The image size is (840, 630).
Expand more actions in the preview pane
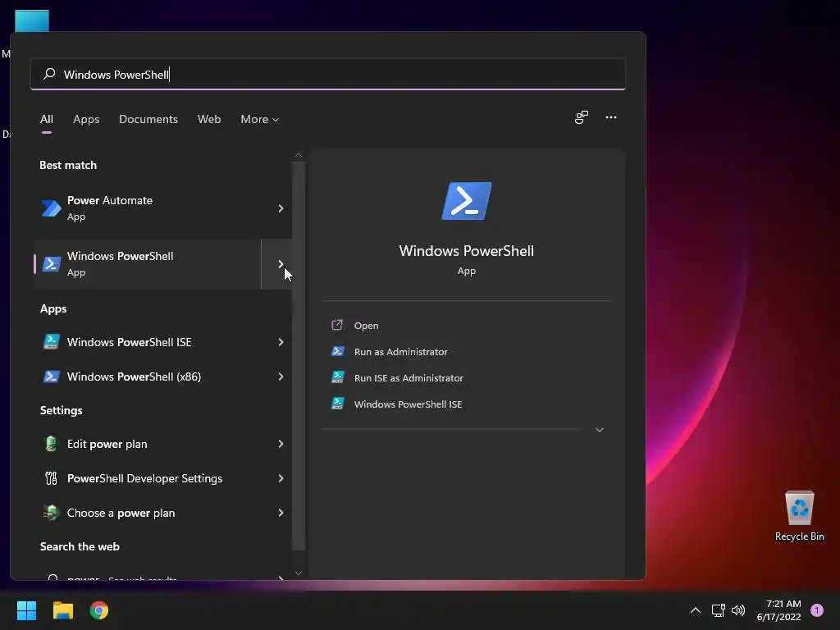pyautogui.click(x=600, y=430)
